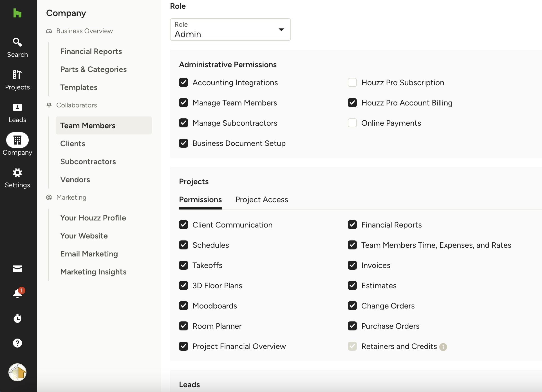Switch to the Project Access tab
Viewport: 542px width, 392px height.
click(x=262, y=200)
